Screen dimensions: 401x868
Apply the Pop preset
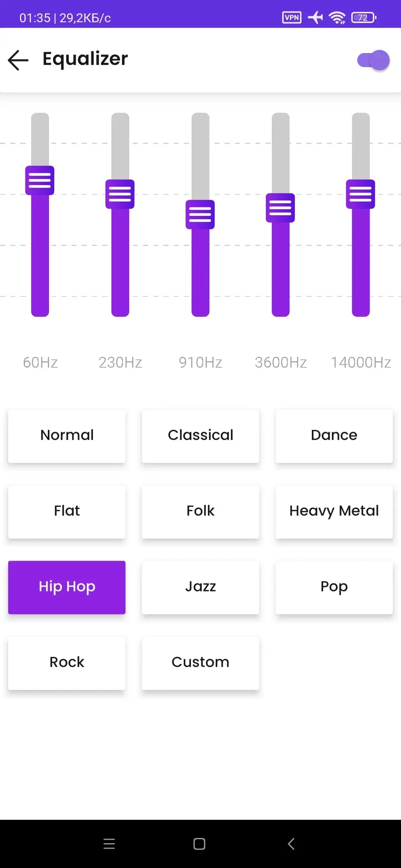tap(334, 587)
